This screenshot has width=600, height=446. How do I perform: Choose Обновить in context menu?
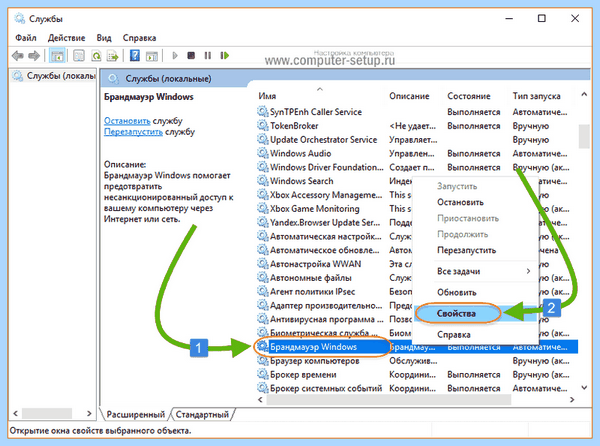point(457,293)
